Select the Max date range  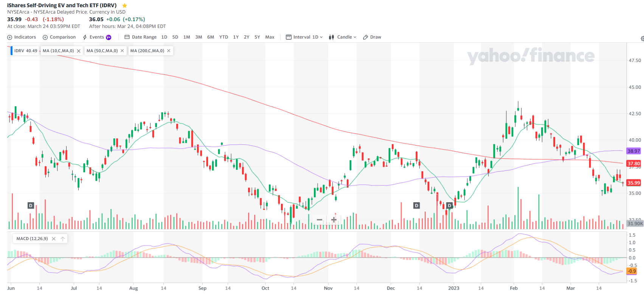pyautogui.click(x=270, y=37)
